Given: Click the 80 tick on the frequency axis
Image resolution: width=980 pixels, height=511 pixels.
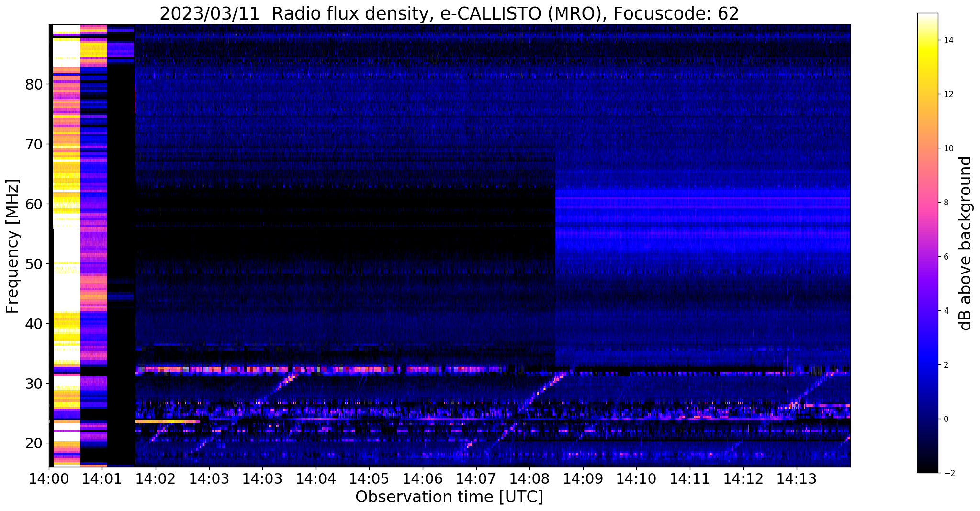Looking at the screenshot, I should 34,84.
